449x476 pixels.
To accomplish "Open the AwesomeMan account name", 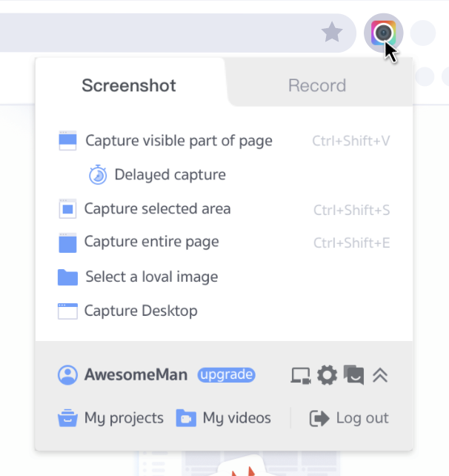I will tap(136, 375).
